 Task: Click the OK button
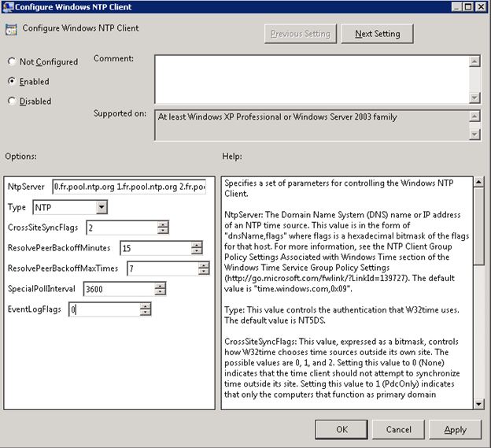(341, 429)
